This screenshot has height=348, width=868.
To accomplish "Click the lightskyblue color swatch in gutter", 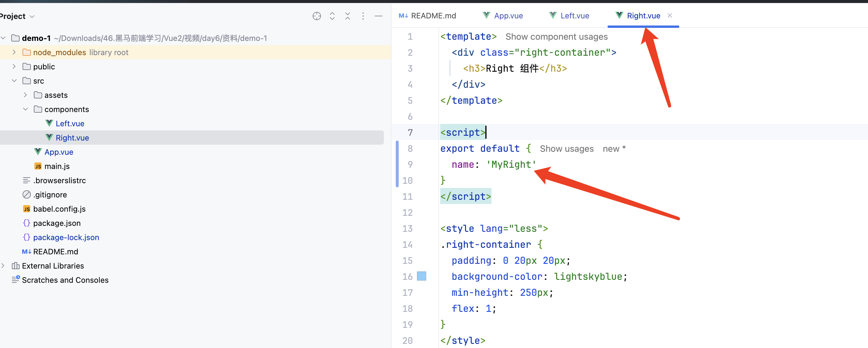I will (421, 276).
